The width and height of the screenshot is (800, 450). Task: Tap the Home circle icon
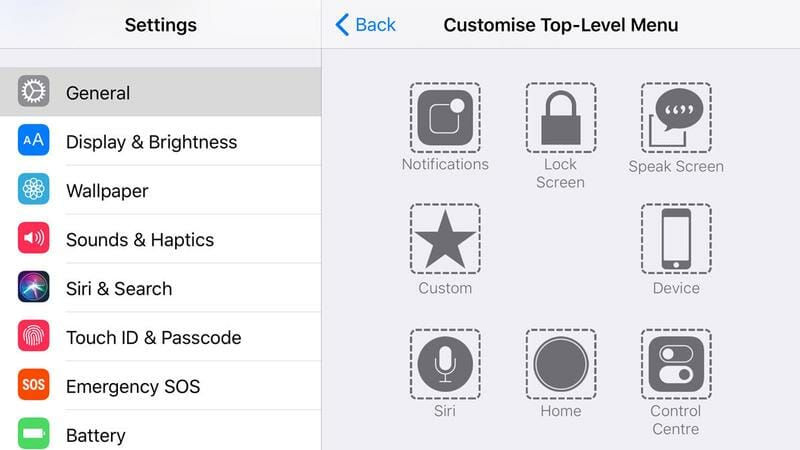(x=561, y=364)
